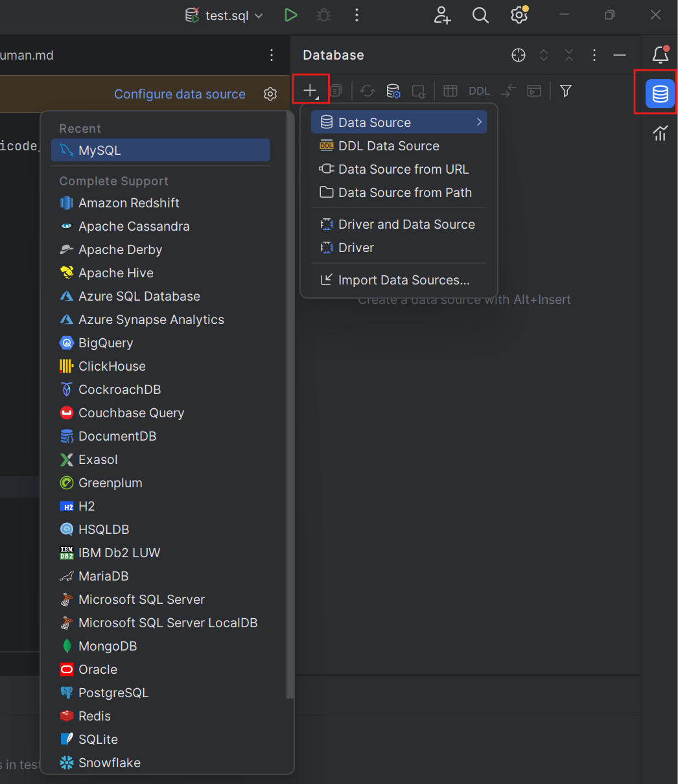Choose Couchbase Query data source
This screenshot has height=784, width=678.
click(161, 413)
